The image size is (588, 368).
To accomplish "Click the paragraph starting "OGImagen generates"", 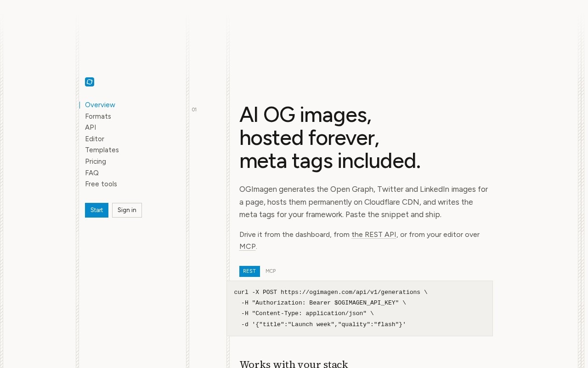I will point(364,202).
